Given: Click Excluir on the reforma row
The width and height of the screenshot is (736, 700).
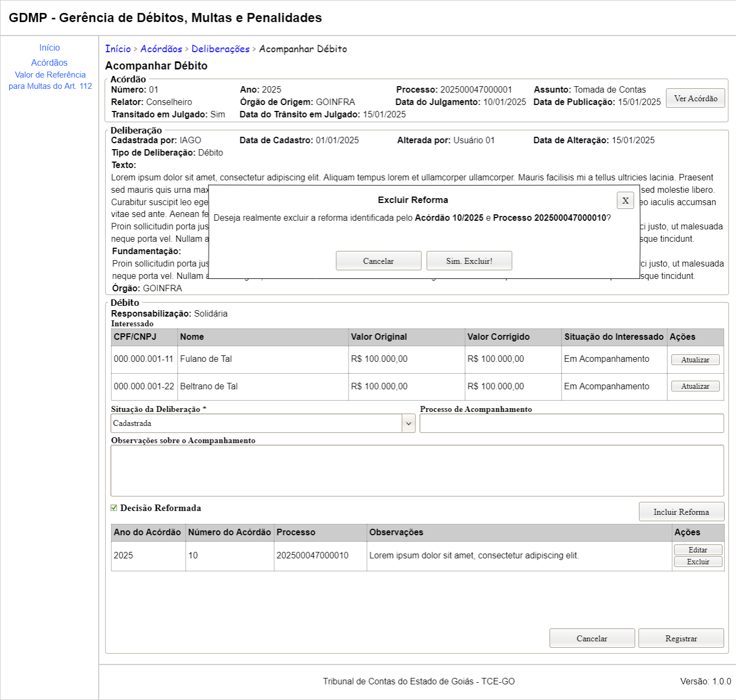Looking at the screenshot, I should pos(698,562).
